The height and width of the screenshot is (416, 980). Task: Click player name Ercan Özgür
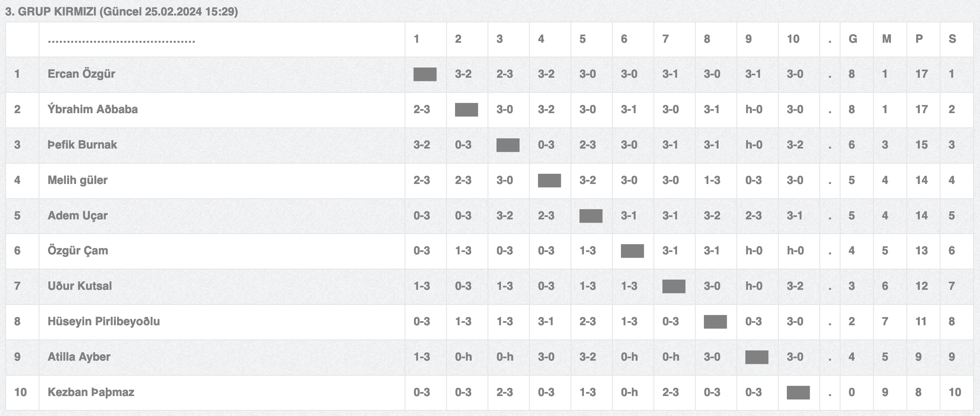81,74
